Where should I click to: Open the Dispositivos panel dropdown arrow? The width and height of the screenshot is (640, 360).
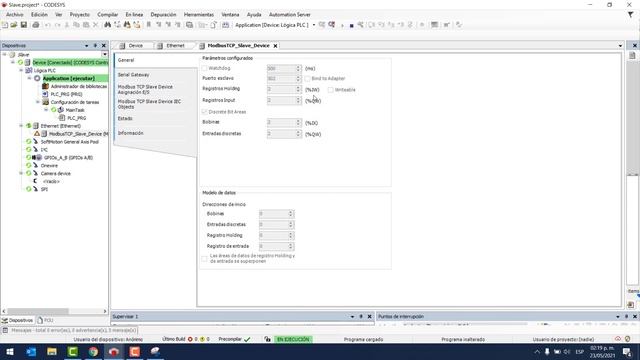click(87, 46)
